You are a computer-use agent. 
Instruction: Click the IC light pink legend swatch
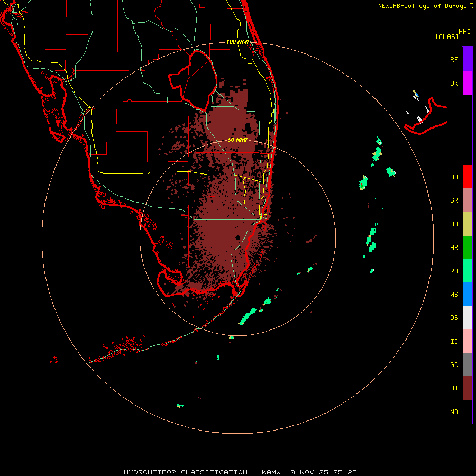467,341
